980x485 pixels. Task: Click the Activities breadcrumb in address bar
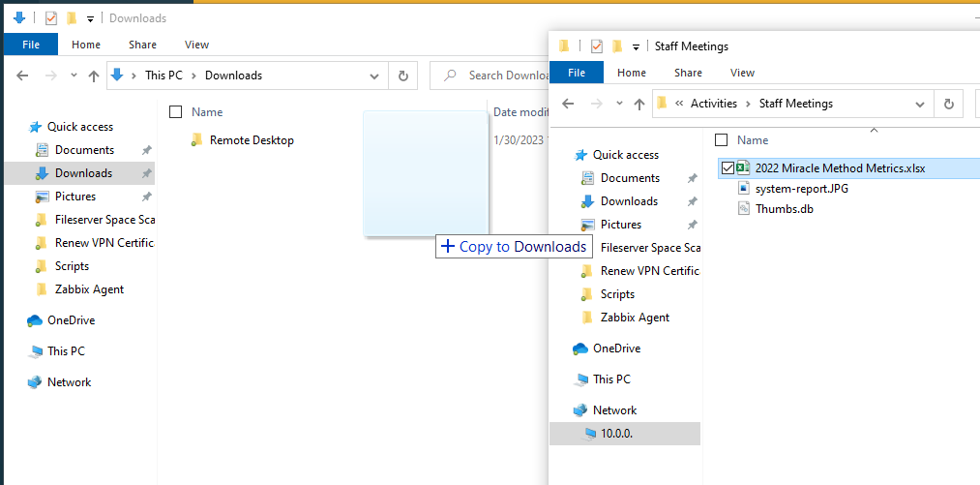[713, 104]
